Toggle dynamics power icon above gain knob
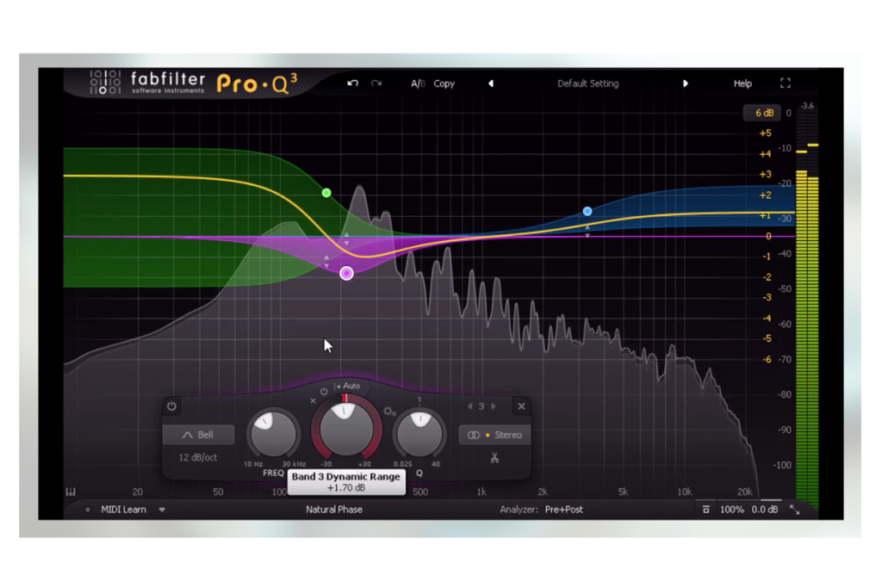The width and height of the screenshot is (882, 588). click(x=324, y=391)
